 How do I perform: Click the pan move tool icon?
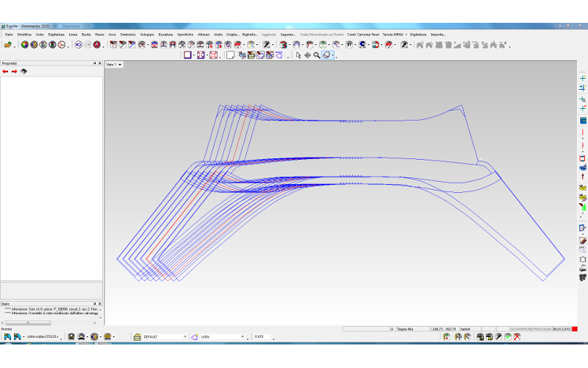(307, 55)
